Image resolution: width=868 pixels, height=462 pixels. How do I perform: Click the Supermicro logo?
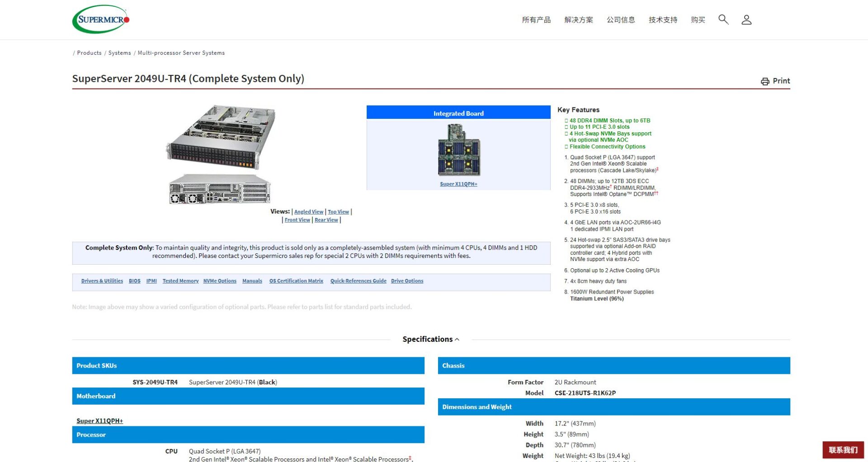pos(101,19)
